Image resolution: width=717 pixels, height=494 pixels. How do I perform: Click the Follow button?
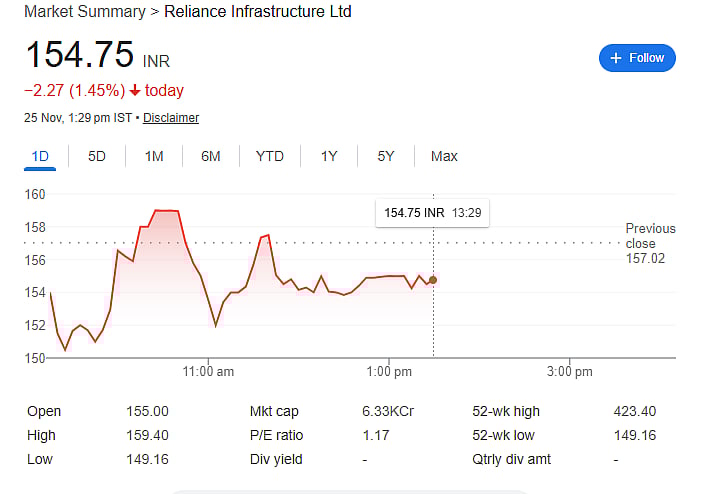click(637, 58)
